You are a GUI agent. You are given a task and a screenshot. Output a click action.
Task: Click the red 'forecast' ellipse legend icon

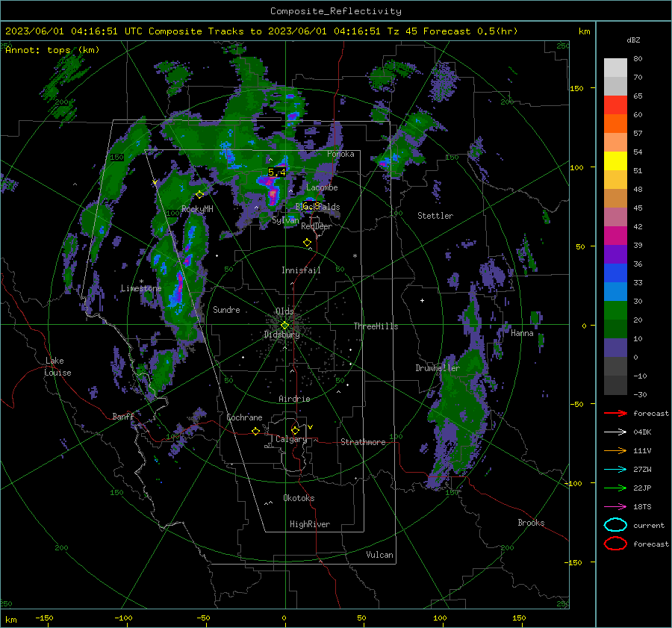click(615, 544)
